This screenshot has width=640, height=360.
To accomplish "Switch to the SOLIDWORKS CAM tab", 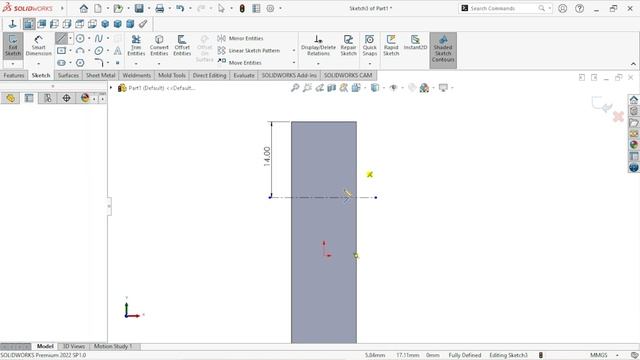I will [348, 76].
